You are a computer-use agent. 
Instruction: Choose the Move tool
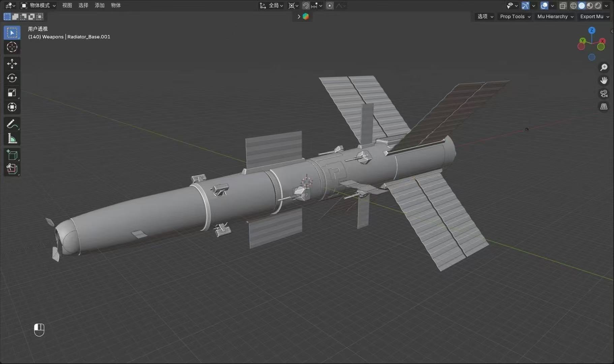click(x=12, y=64)
